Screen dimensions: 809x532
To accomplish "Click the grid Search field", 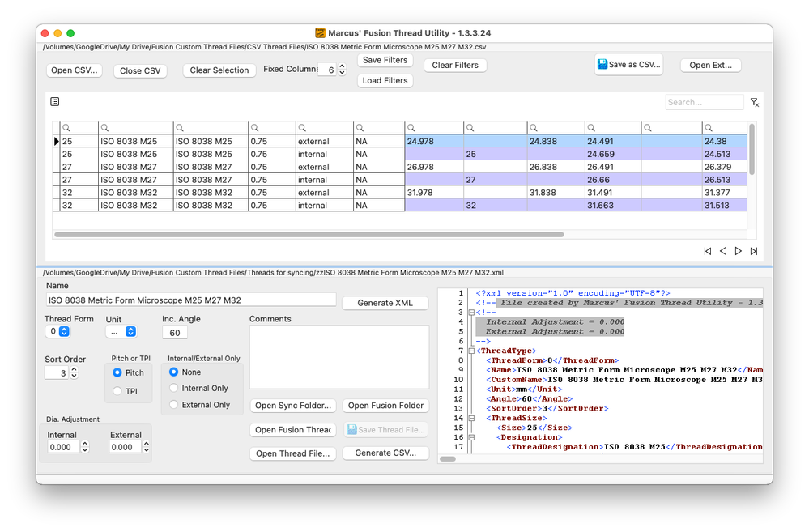I will click(705, 102).
